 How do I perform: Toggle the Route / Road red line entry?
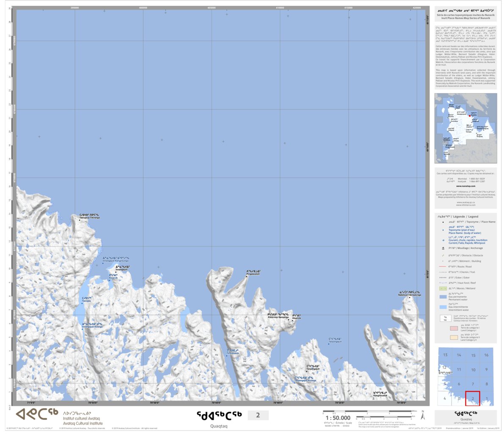[x=442, y=266]
